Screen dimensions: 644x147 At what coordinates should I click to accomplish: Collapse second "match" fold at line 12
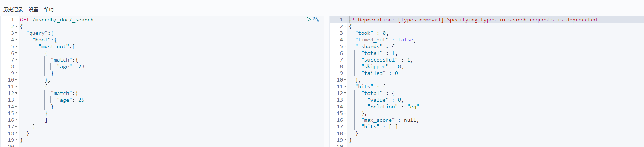(16, 93)
